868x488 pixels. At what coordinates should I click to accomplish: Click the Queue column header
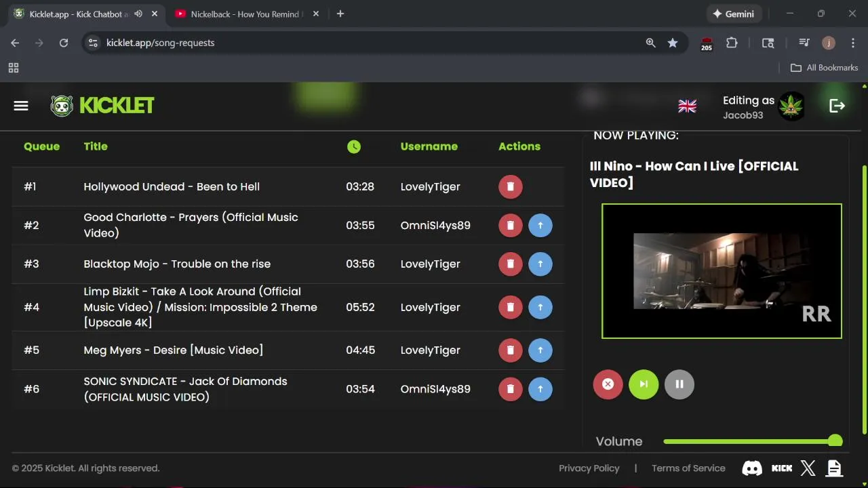pos(41,146)
